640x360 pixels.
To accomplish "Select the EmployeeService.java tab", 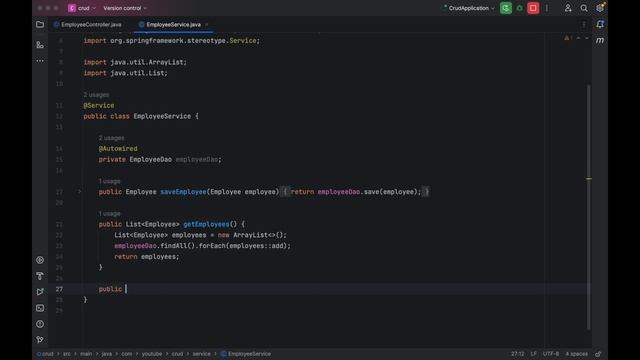I will pos(173,24).
